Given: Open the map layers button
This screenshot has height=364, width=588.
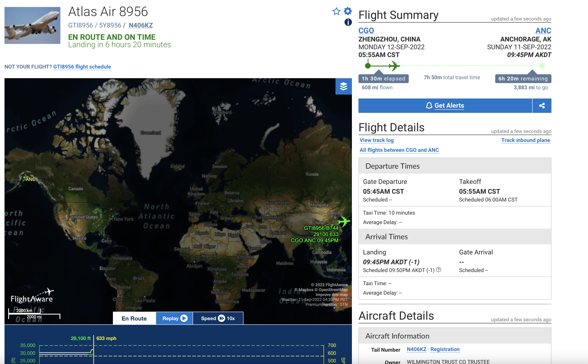Looking at the screenshot, I should (x=343, y=86).
